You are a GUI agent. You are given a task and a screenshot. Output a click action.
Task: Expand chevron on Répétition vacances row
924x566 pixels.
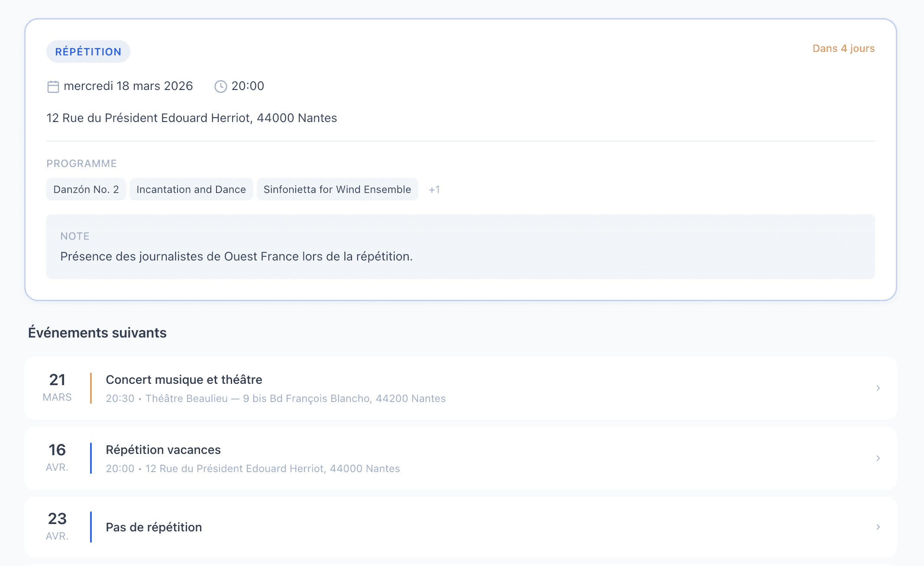point(878,458)
